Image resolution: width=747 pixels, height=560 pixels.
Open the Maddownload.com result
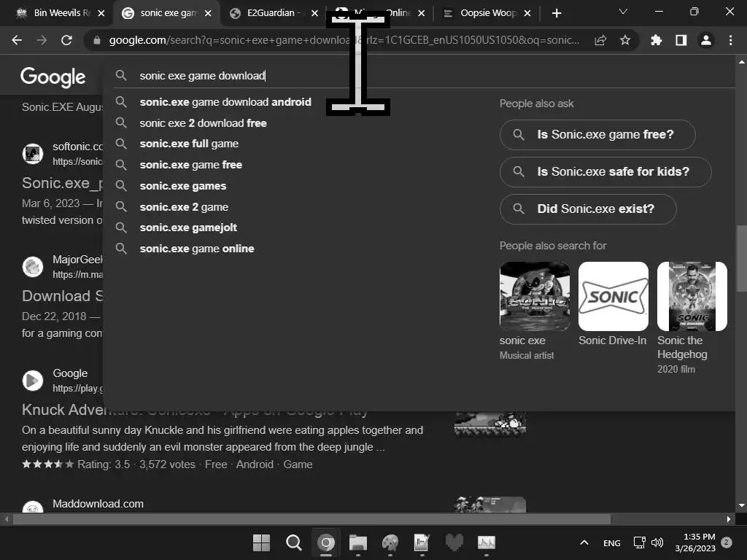coord(98,504)
